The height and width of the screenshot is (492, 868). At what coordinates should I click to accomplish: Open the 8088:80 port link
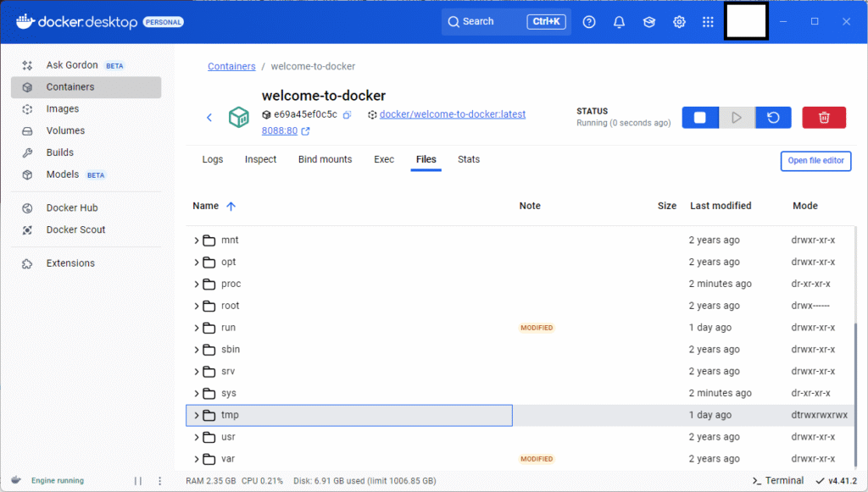280,131
